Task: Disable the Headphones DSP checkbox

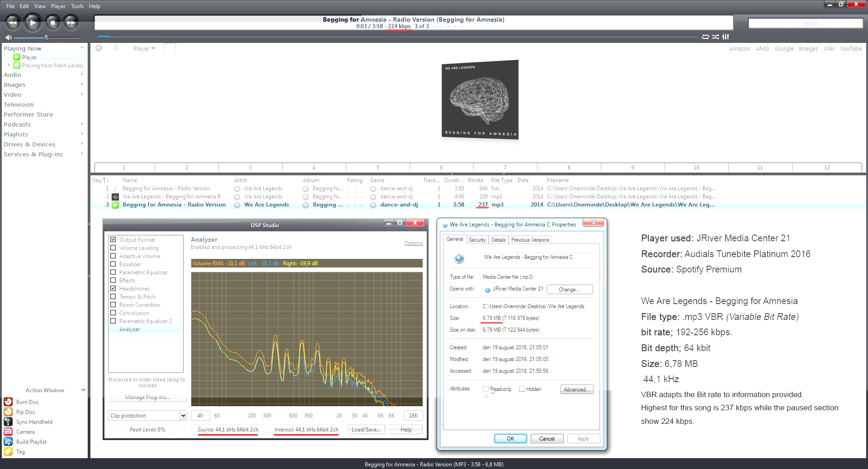Action: coord(113,288)
